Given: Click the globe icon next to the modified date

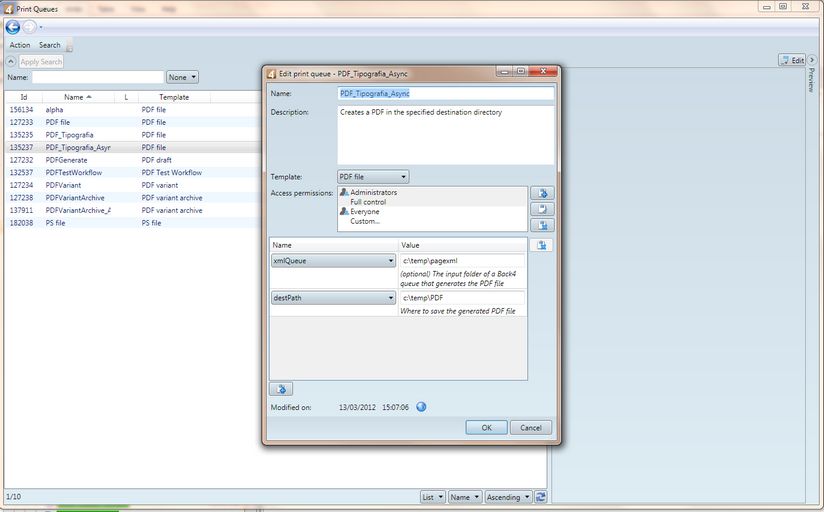Looking at the screenshot, I should 421,407.
